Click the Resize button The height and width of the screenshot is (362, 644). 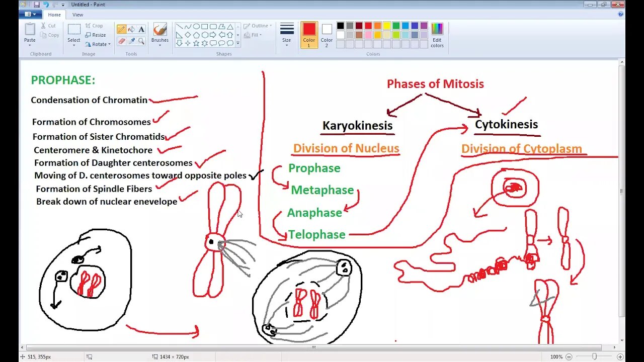tap(96, 35)
